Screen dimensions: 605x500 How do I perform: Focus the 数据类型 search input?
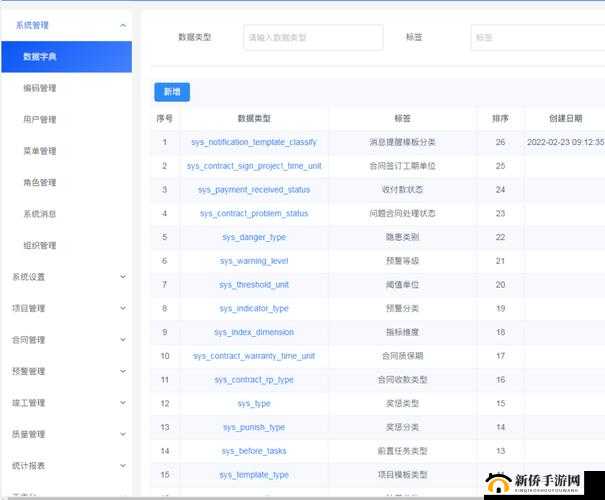pyautogui.click(x=313, y=37)
